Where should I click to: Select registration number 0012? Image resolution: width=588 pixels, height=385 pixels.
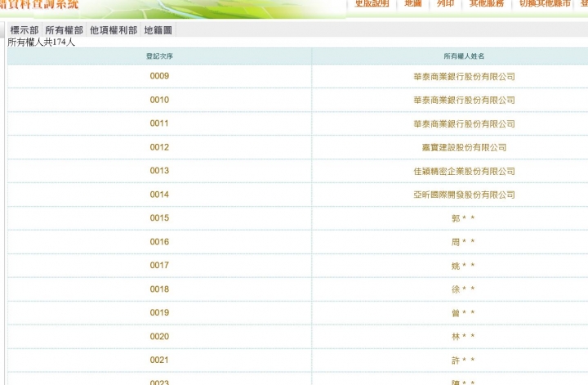click(x=159, y=147)
